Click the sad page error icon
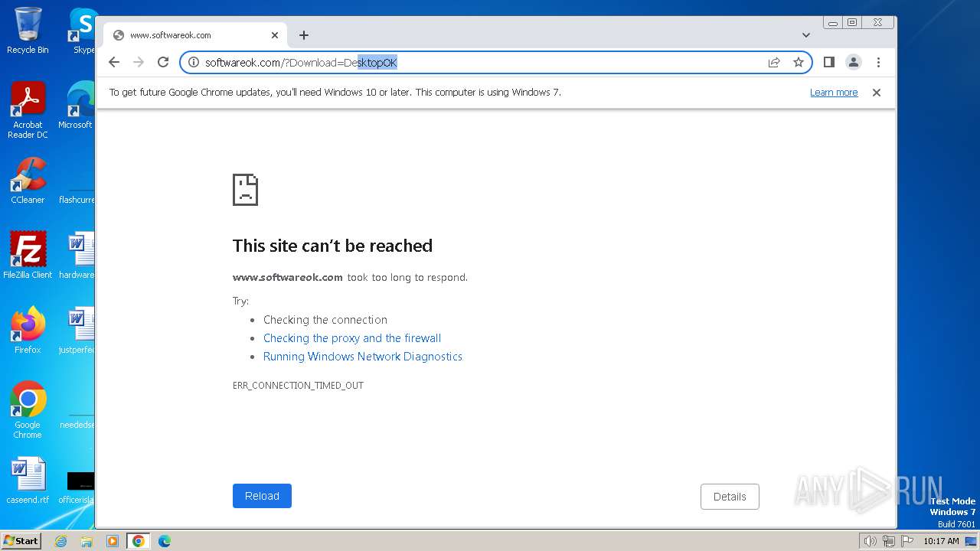 [245, 189]
